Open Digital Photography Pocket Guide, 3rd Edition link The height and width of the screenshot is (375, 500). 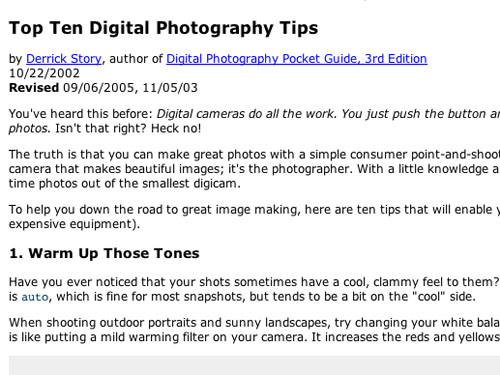(x=297, y=59)
